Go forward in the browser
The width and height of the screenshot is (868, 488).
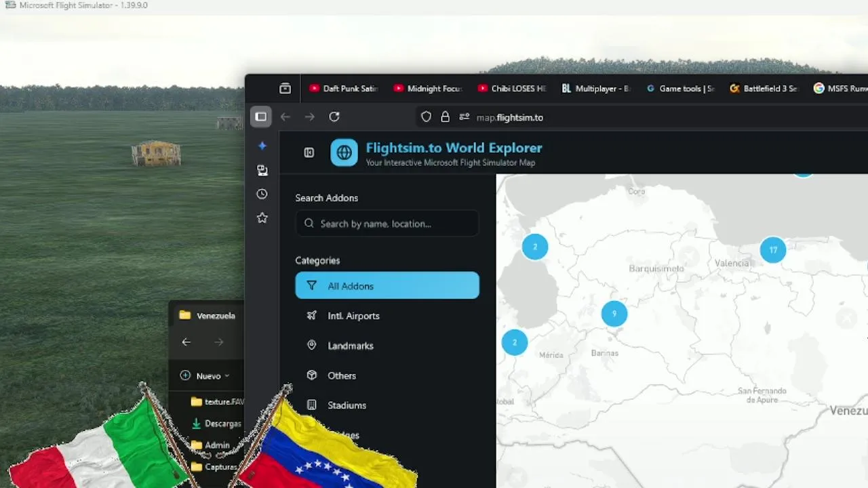click(x=309, y=117)
